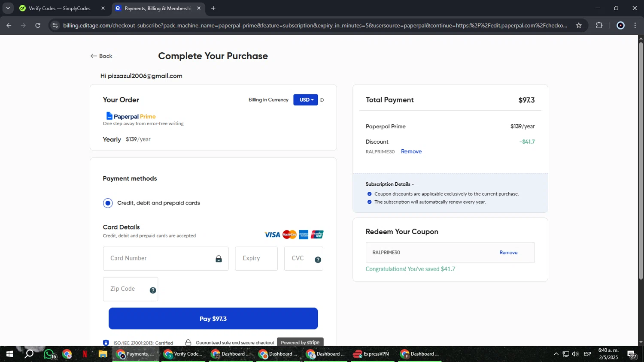Screen dimensions: 644x362
Task: Open WhatsApp from the taskbar
Action: click(x=49, y=354)
